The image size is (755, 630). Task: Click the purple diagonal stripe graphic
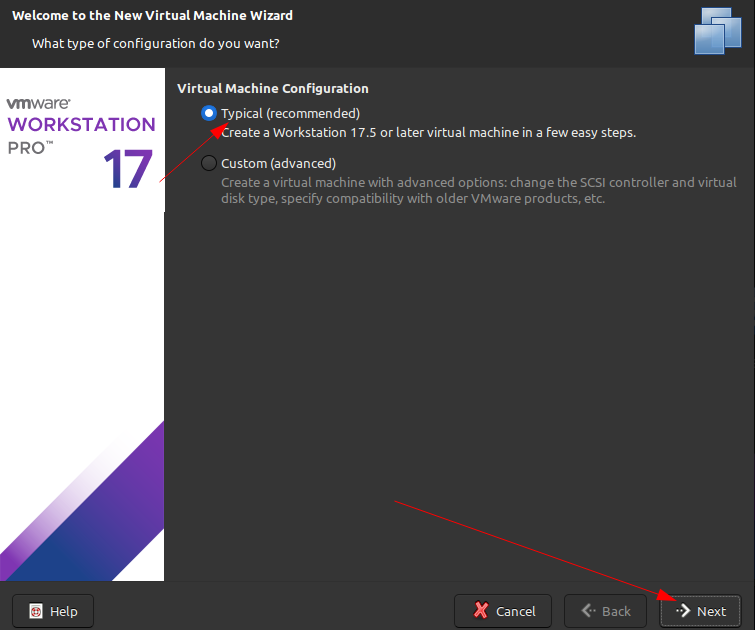click(110, 500)
